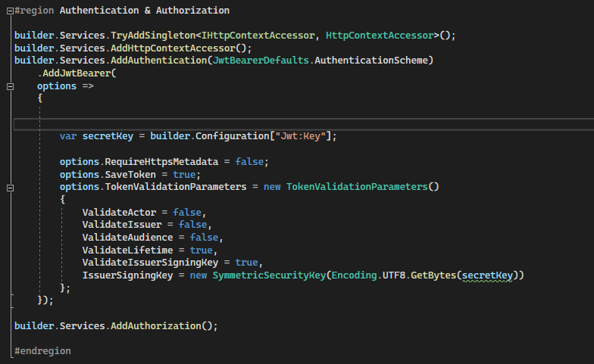Click the ValidateLifetime property
Screen dimensions: 594x364
pyautogui.click(x=127, y=250)
